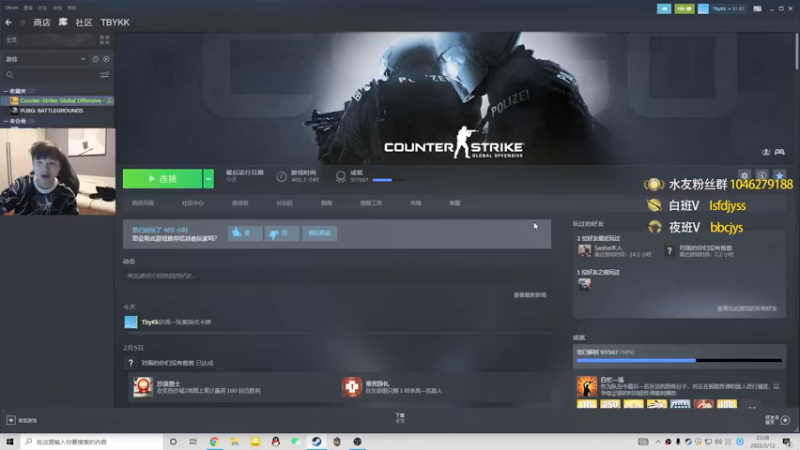Open 查看最新新闻 latest news link

tap(530, 295)
